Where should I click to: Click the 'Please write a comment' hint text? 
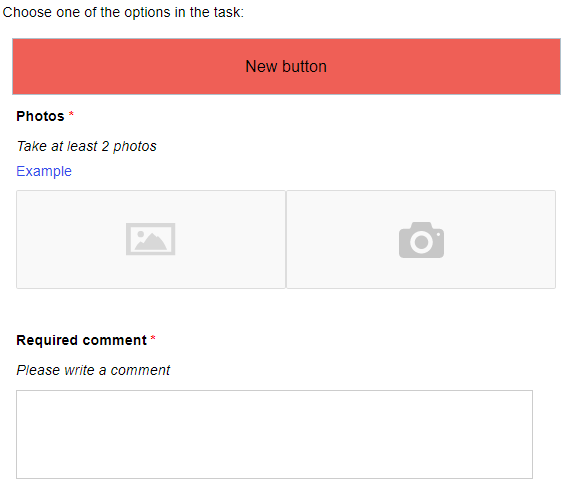93,370
